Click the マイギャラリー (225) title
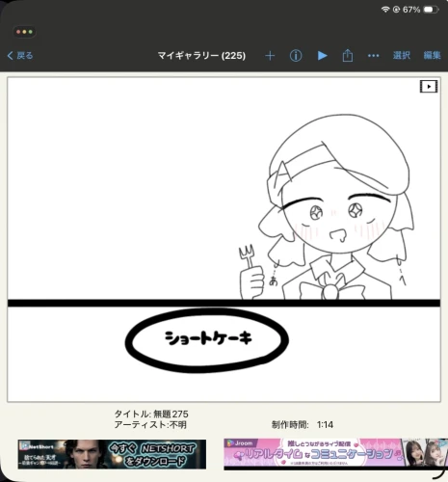The image size is (448, 482). pos(201,56)
